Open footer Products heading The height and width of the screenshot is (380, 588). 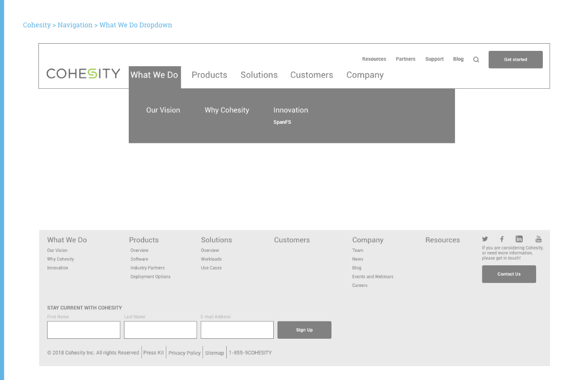[x=144, y=240]
